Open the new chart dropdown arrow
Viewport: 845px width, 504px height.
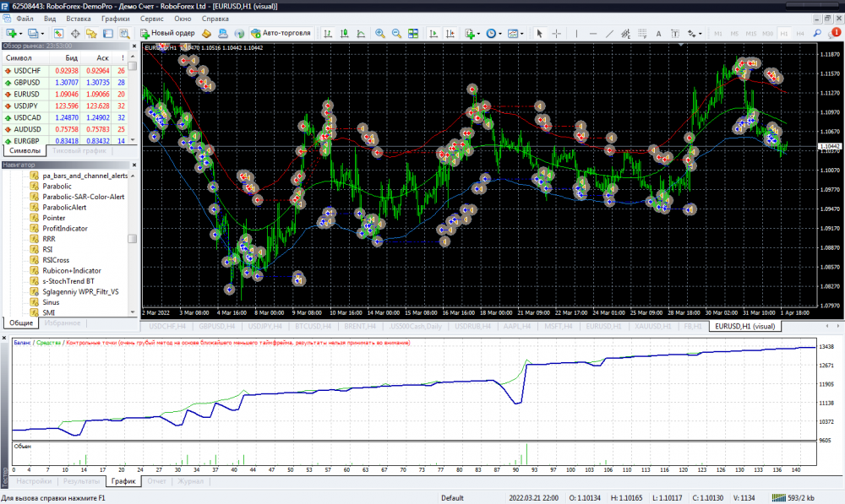[x=22, y=33]
